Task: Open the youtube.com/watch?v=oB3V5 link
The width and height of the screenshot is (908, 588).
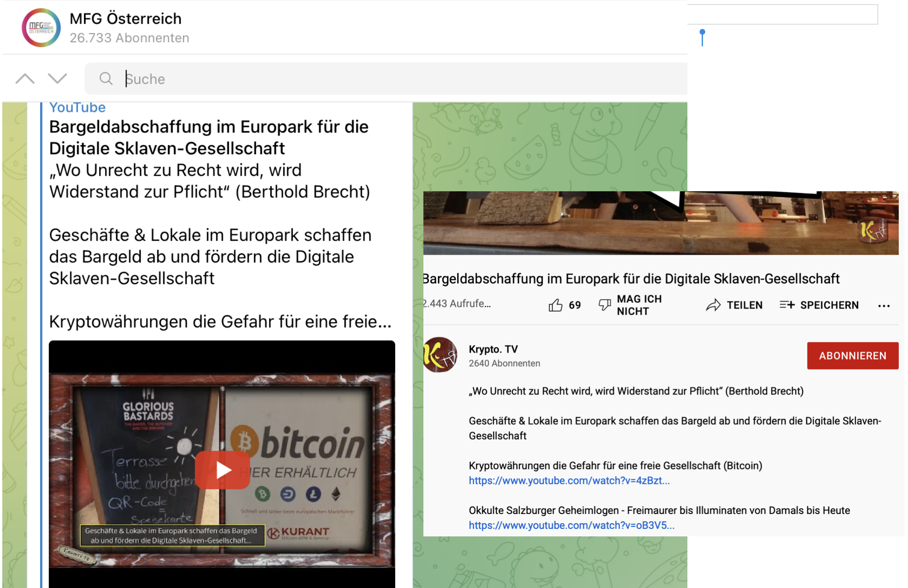Action: click(571, 525)
